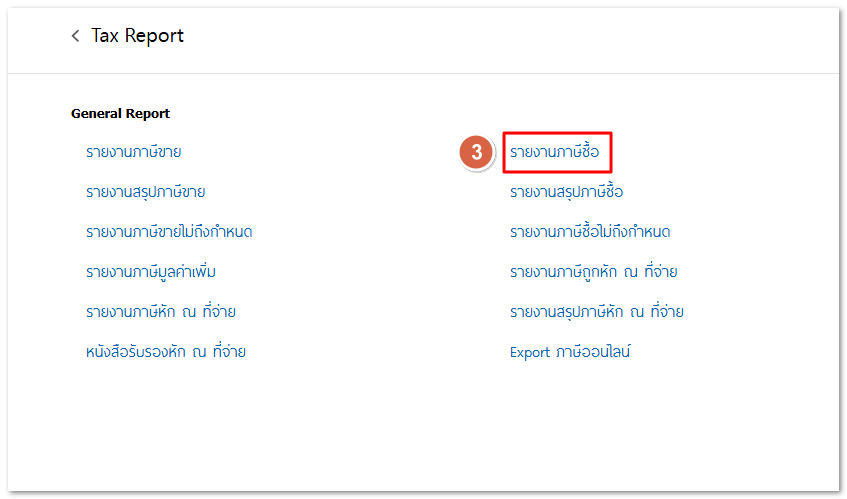Open the รายงานสรุปภาษีขาย summary link

(152, 192)
